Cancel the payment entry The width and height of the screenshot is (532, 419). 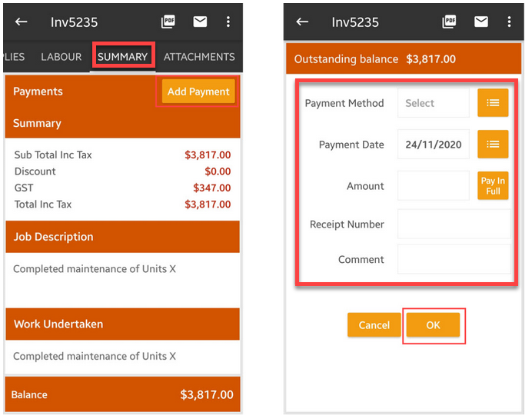[x=374, y=325]
